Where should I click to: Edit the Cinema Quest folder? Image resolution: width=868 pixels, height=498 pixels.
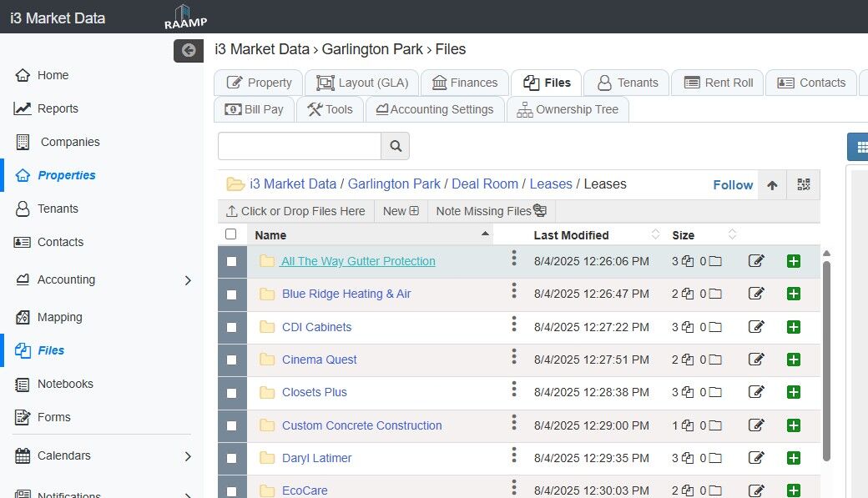756,360
